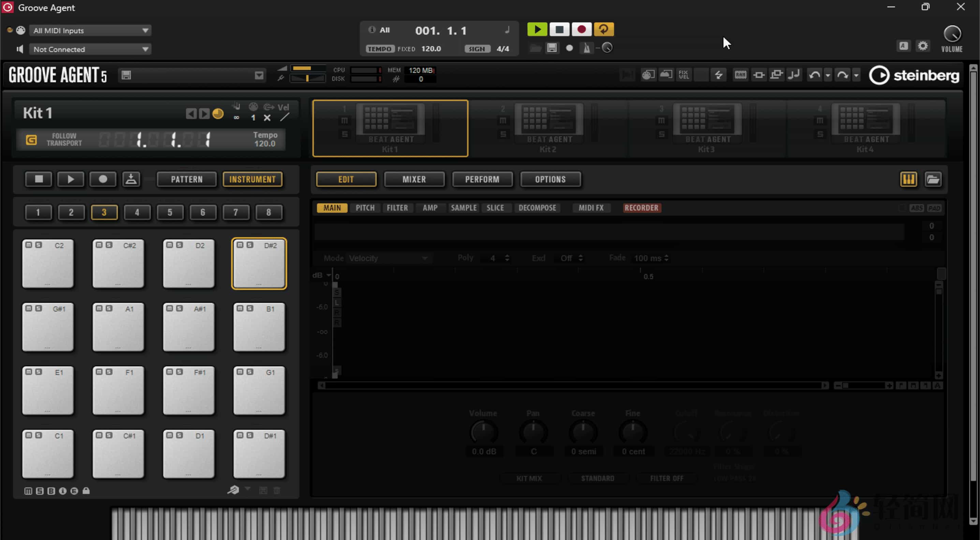Toggle the yellow loop cycle button

coord(603,29)
